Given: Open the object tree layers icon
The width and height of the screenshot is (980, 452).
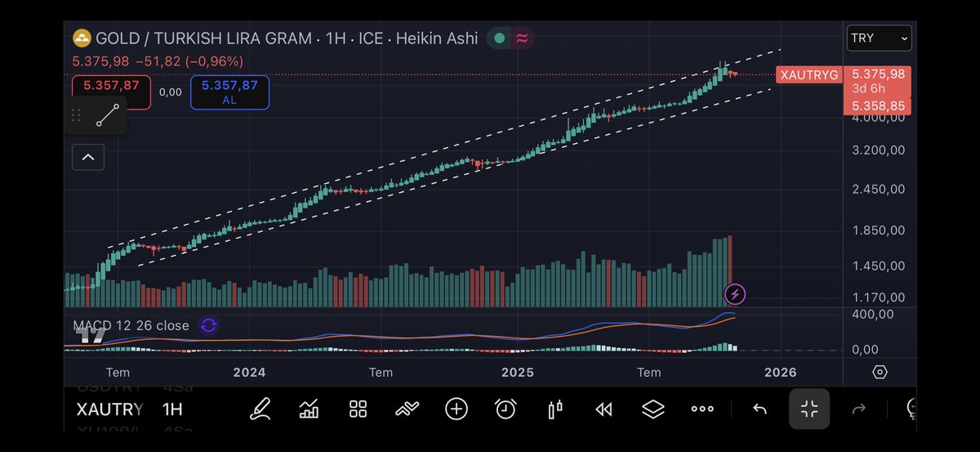Looking at the screenshot, I should [653, 409].
